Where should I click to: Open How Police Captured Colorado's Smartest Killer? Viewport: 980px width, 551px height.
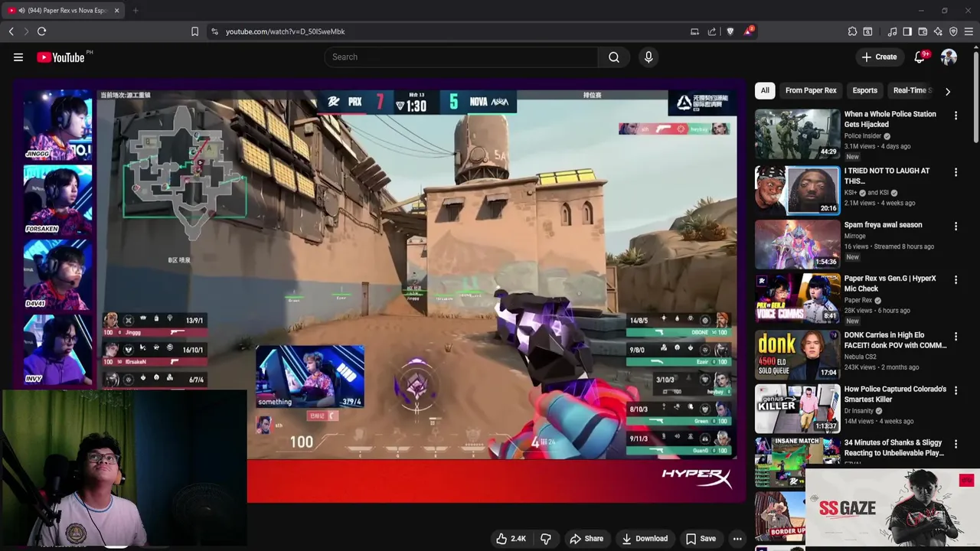[x=895, y=394]
